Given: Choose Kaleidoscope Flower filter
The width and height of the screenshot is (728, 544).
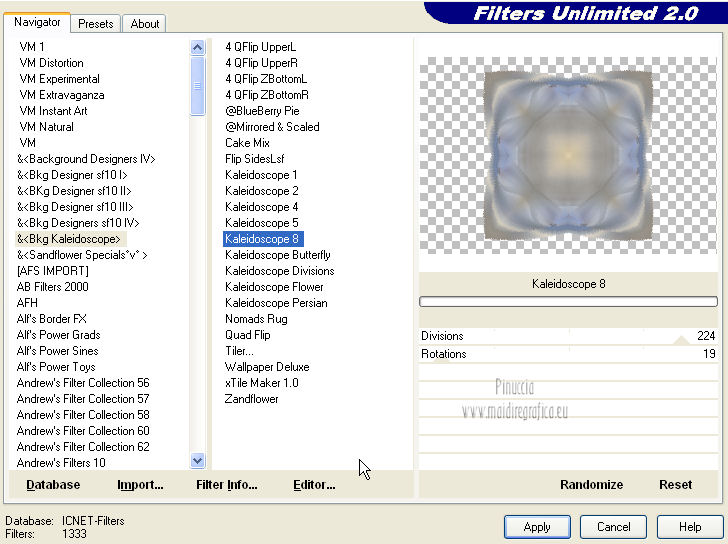Looking at the screenshot, I should coord(274,287).
